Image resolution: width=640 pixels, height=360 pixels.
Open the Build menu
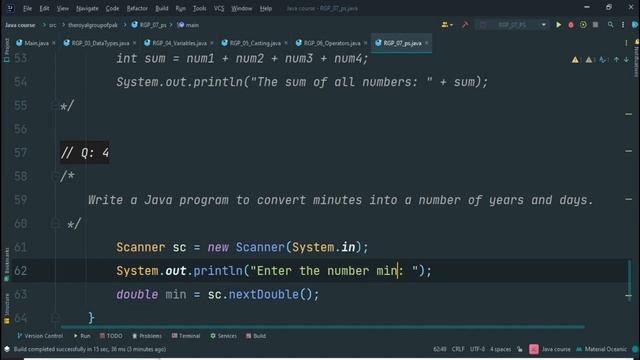162,8
